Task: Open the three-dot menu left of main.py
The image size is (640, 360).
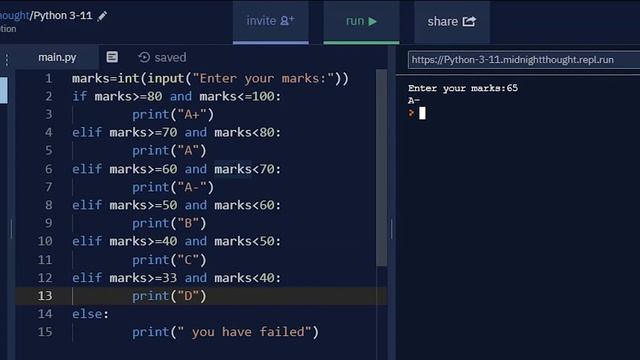Action: tap(7, 60)
